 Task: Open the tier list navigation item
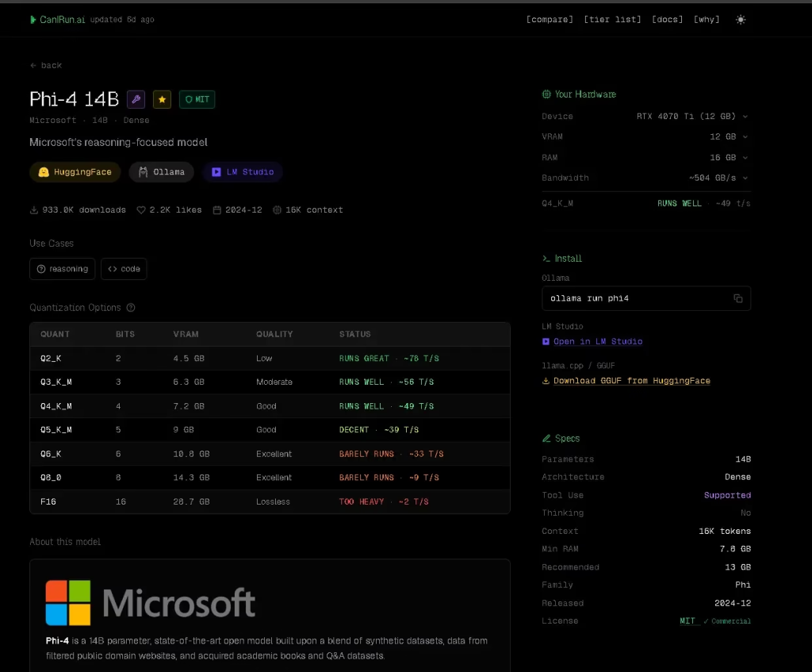(612, 19)
